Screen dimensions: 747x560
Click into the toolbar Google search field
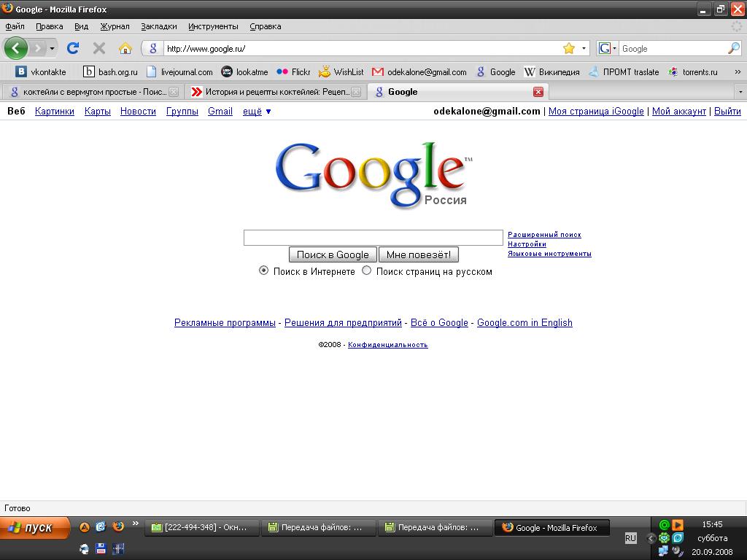[x=673, y=49]
